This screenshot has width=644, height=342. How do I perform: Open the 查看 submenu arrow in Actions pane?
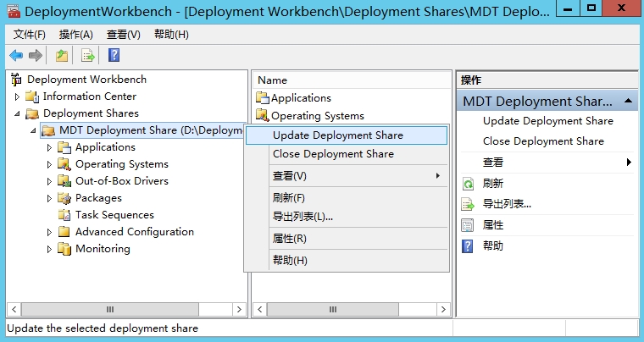coord(629,163)
